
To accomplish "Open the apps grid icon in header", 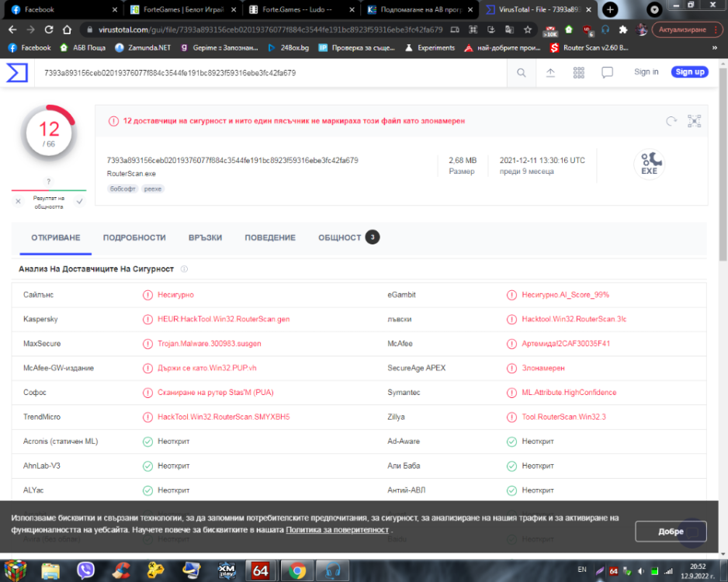I will click(x=578, y=73).
